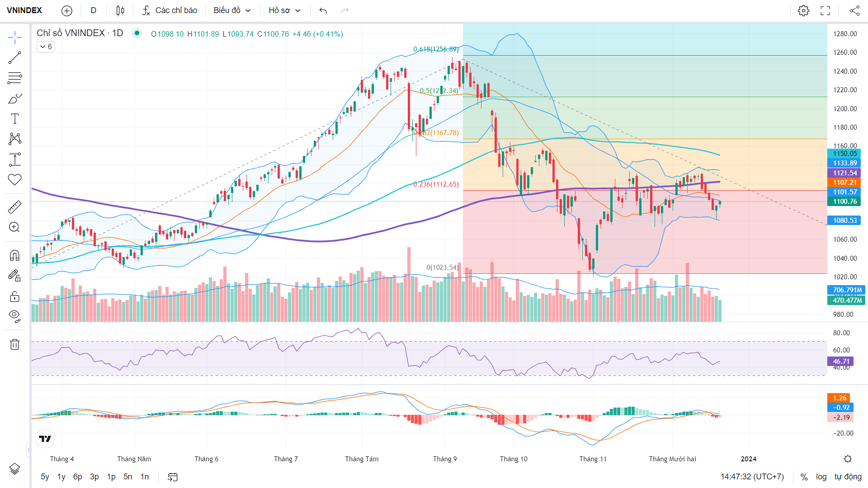Toggle percent scale
868x488 pixels.
click(x=804, y=477)
